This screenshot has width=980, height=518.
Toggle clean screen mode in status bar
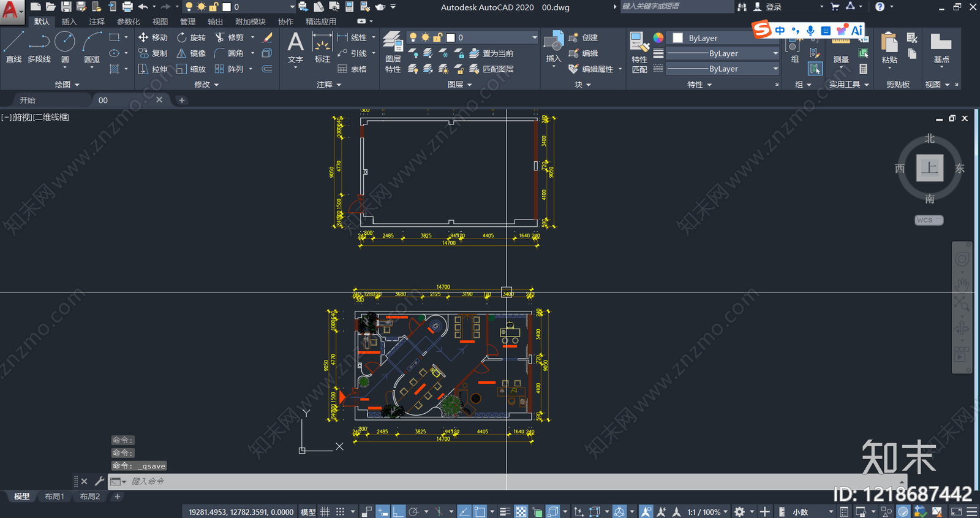click(956, 511)
